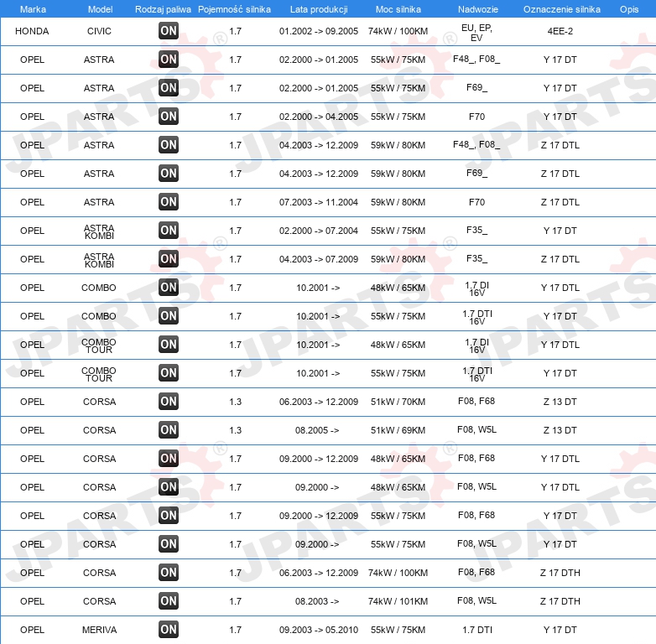Screen dimensions: 656x644
Task: Click ON icon in Opel Meriva row
Action: 169,630
